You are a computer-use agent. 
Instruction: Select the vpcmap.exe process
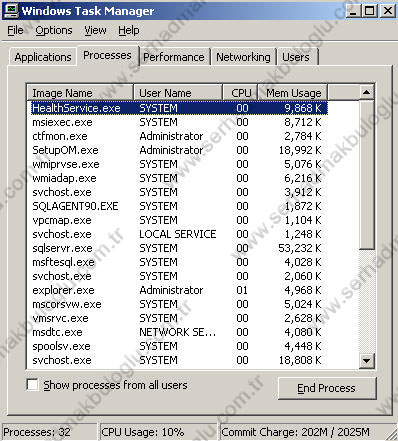[179, 220]
